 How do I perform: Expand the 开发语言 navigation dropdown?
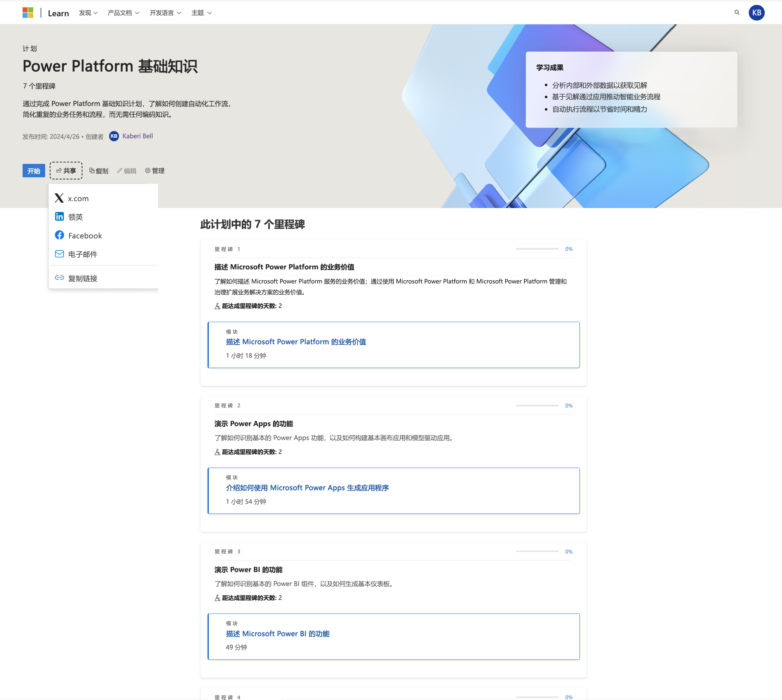165,13
